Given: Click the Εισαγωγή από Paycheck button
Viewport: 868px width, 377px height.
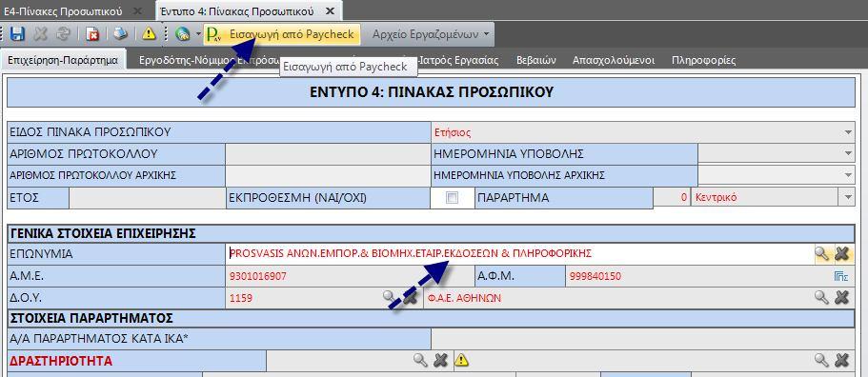Looking at the screenshot, I should [x=282, y=34].
